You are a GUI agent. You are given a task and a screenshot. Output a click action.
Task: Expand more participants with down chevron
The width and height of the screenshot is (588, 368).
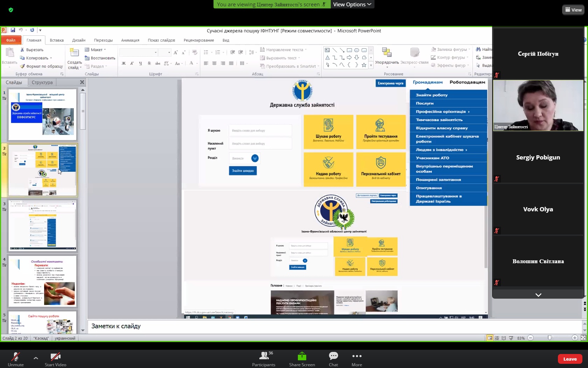click(x=538, y=295)
